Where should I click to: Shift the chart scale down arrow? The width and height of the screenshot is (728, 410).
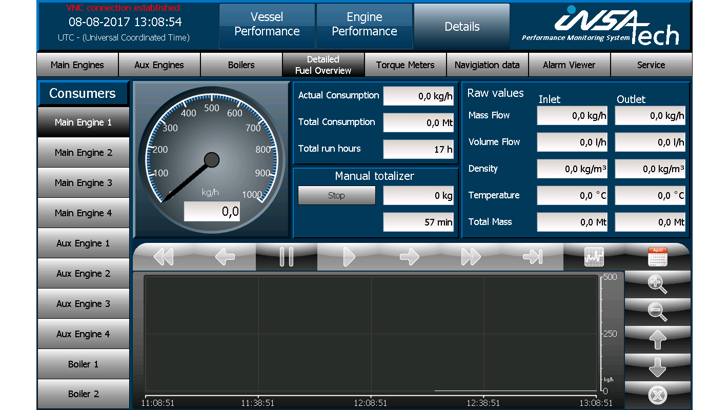(x=657, y=367)
